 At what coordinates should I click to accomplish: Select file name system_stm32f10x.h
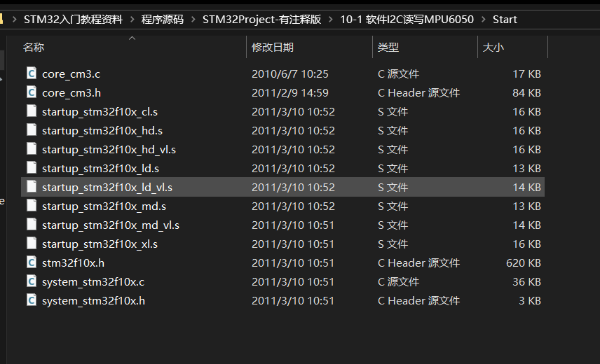coord(93,300)
